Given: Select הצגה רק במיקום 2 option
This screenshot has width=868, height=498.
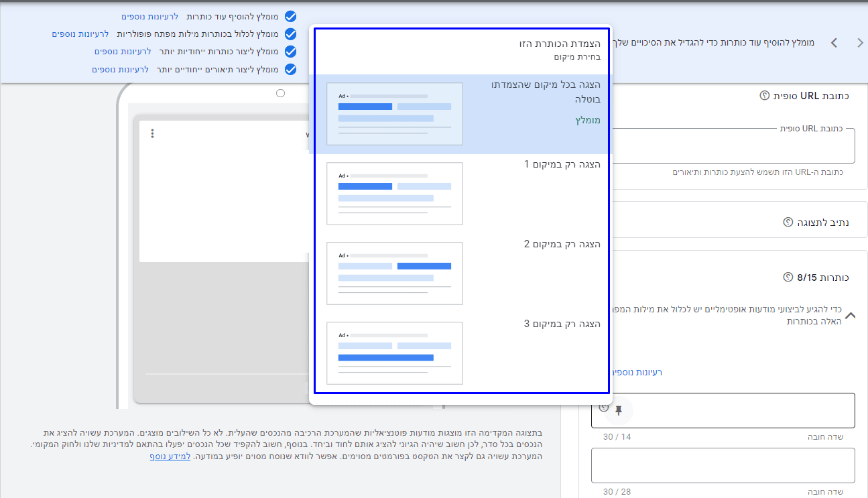Looking at the screenshot, I should (460, 273).
